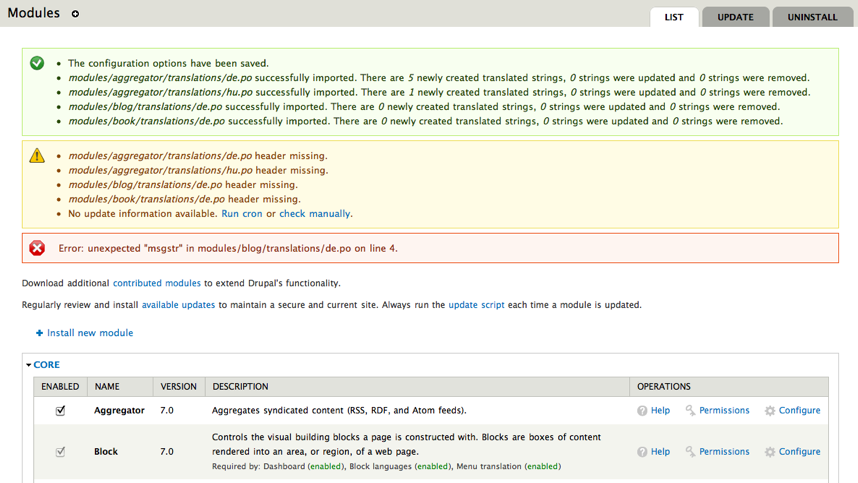Uncheck the Aggregator module enabled checkbox
858x483 pixels.
60,410
